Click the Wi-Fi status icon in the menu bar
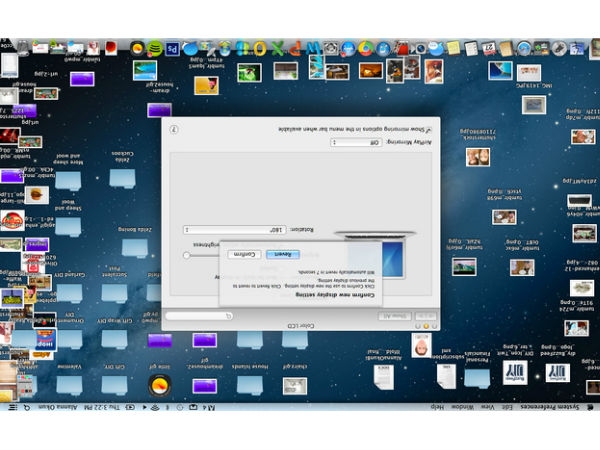600x450 pixels. (155, 408)
